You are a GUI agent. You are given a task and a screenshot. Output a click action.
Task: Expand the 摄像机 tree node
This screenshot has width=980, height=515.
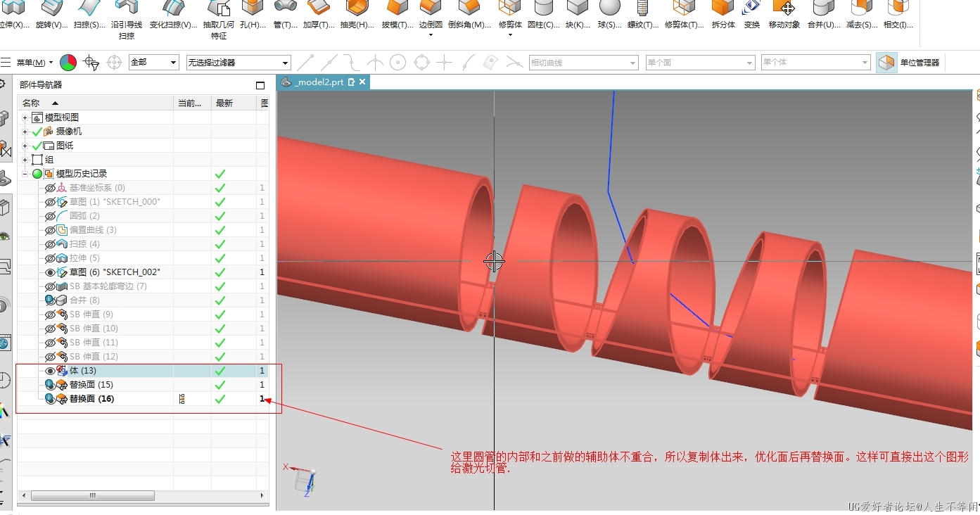(x=25, y=132)
